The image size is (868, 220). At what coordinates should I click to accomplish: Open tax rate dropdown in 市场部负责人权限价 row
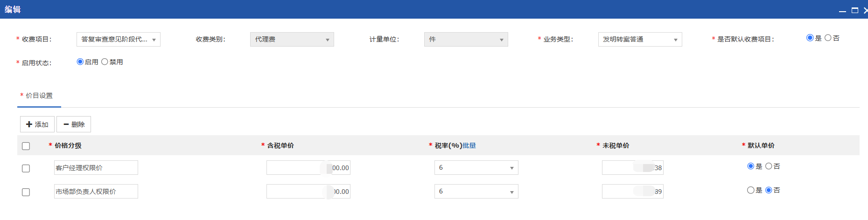(476, 192)
